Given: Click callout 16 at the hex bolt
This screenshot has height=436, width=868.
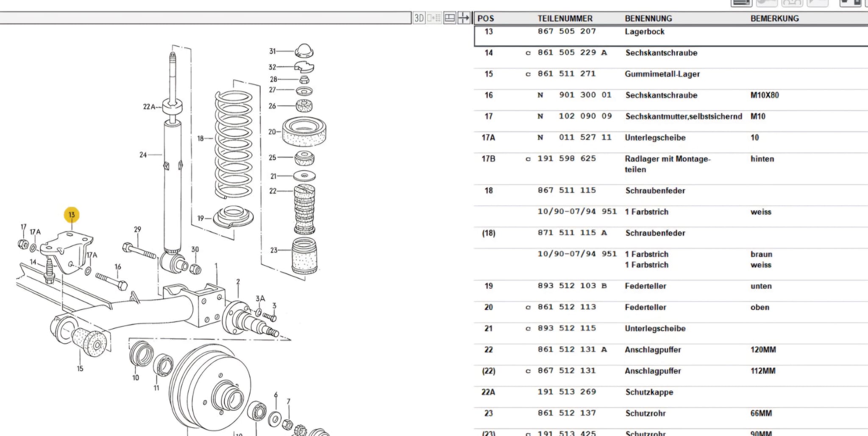Looking at the screenshot, I should [x=118, y=267].
